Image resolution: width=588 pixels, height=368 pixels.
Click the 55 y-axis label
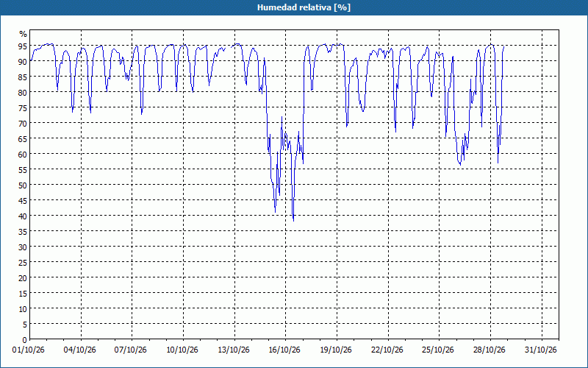[x=23, y=170]
